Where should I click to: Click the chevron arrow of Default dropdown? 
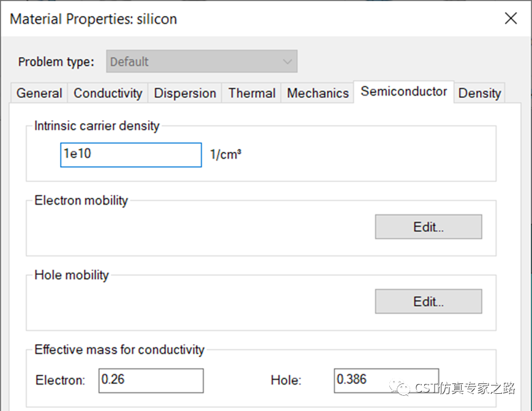pyautogui.click(x=287, y=62)
